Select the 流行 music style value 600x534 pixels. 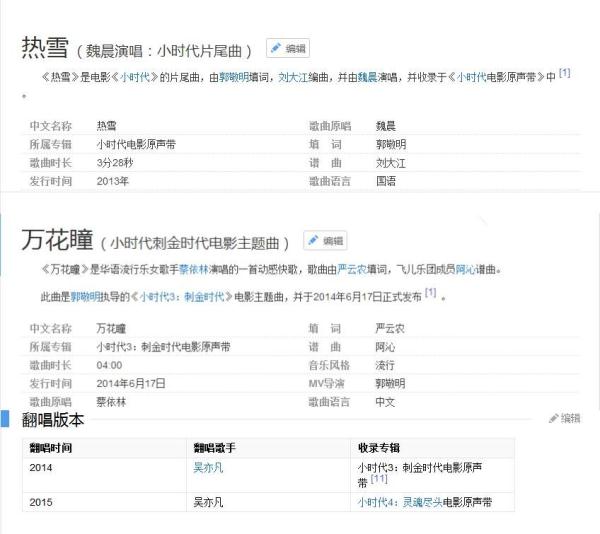pos(385,365)
